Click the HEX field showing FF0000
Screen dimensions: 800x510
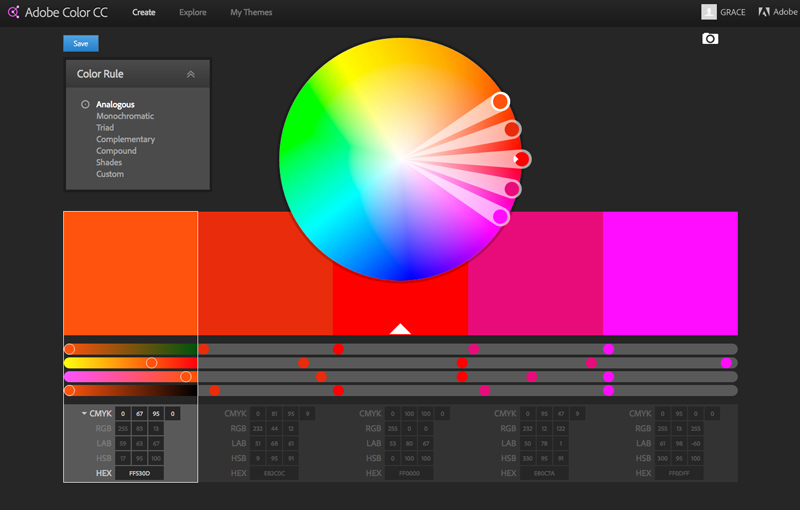[x=409, y=473]
